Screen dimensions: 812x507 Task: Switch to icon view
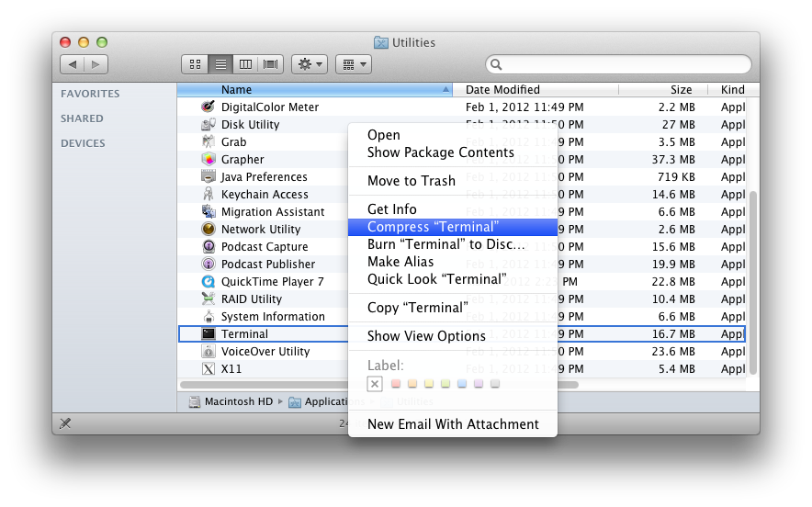pos(195,64)
